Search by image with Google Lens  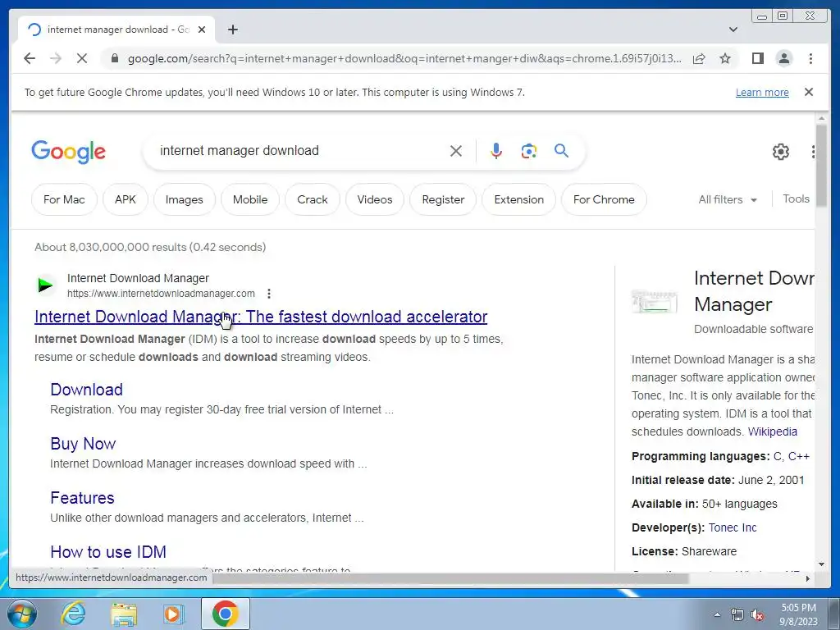(x=529, y=151)
